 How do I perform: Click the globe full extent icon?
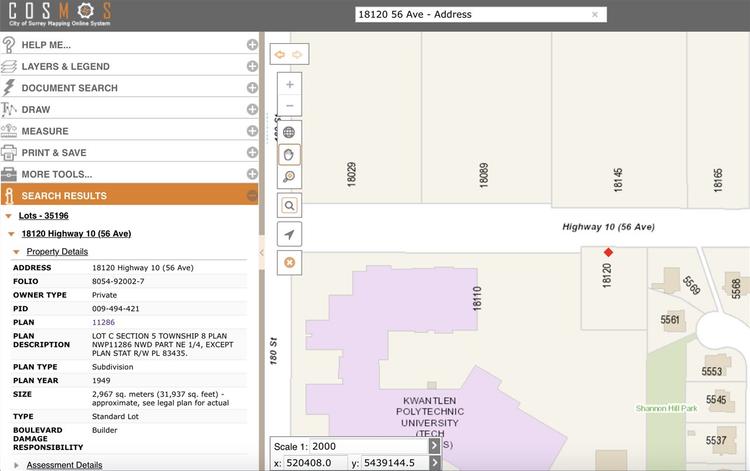(x=289, y=132)
